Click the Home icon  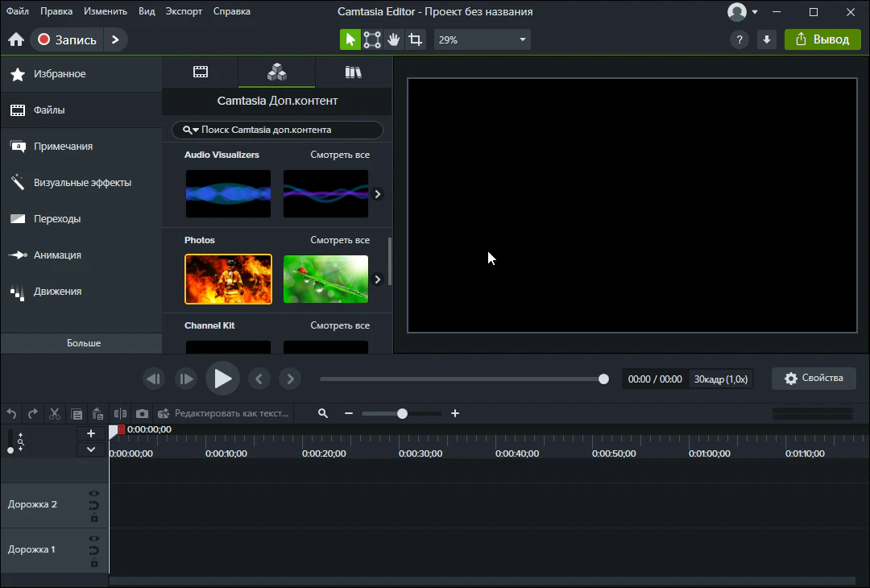point(16,39)
